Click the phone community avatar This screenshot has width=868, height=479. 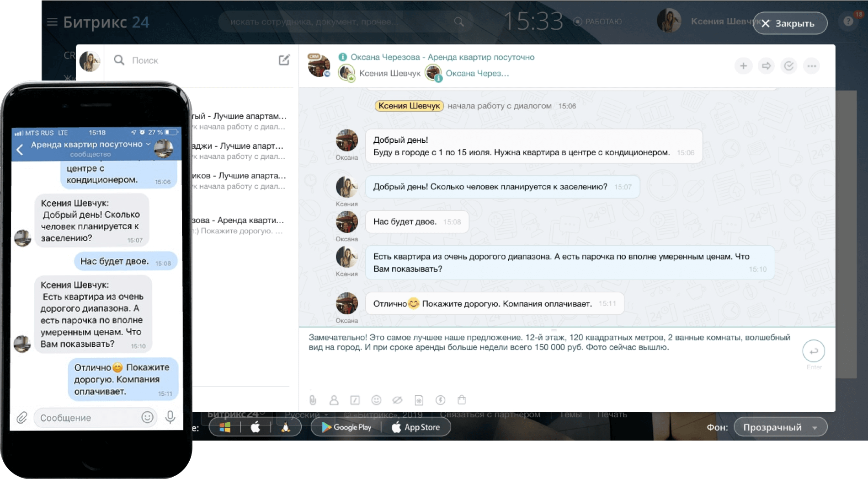pyautogui.click(x=164, y=148)
